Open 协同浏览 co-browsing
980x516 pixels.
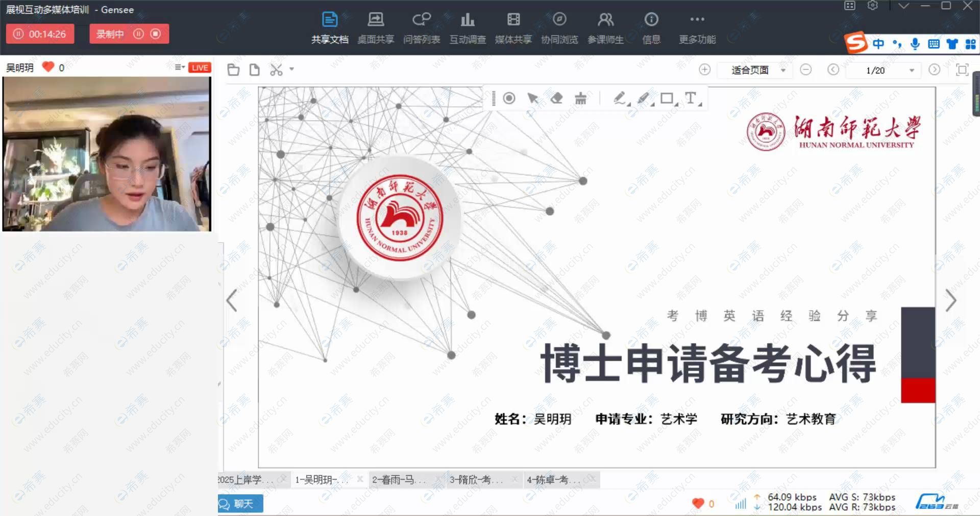tap(559, 28)
